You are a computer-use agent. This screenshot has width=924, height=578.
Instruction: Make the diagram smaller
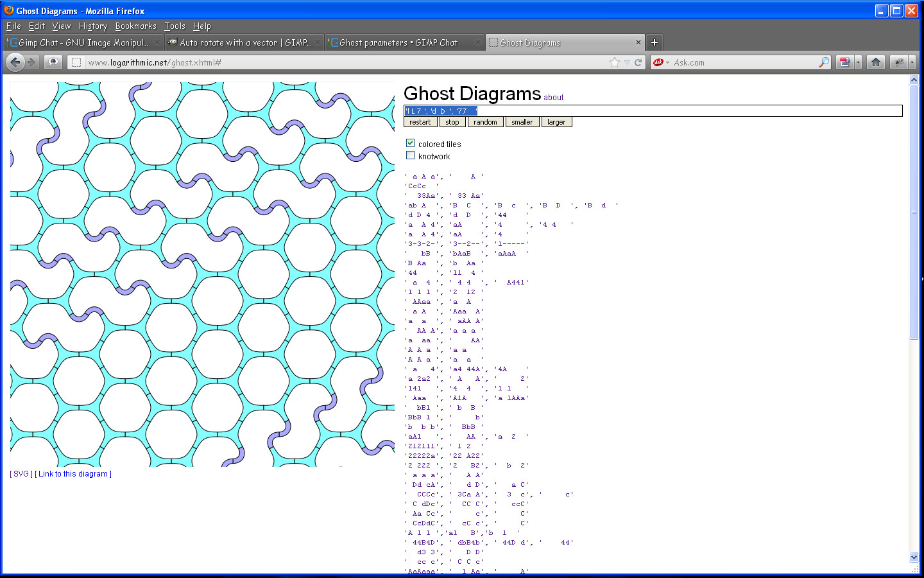(522, 122)
